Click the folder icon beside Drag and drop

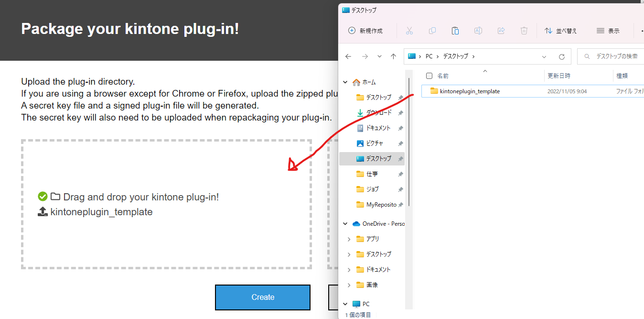[x=55, y=196]
